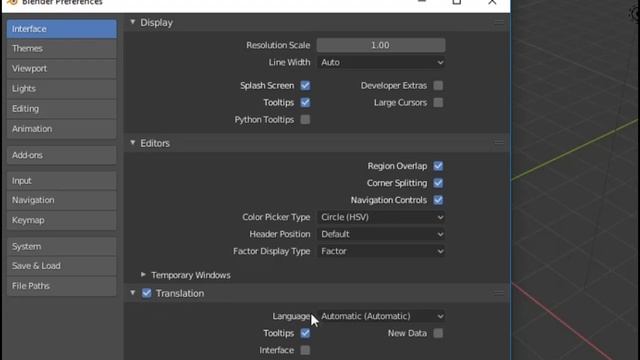Open the Header Position dropdown
Image resolution: width=640 pixels, height=360 pixels.
click(381, 234)
